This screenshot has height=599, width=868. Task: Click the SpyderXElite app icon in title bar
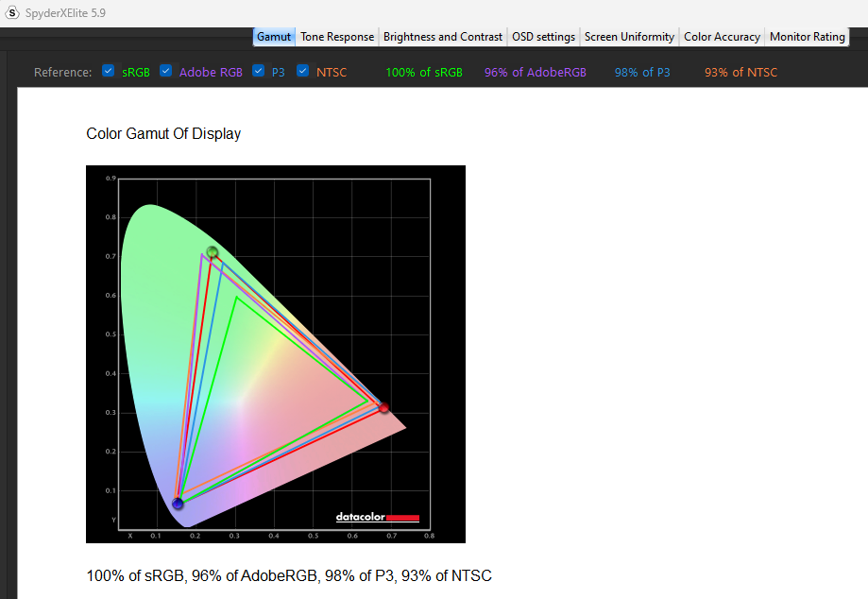[12, 12]
